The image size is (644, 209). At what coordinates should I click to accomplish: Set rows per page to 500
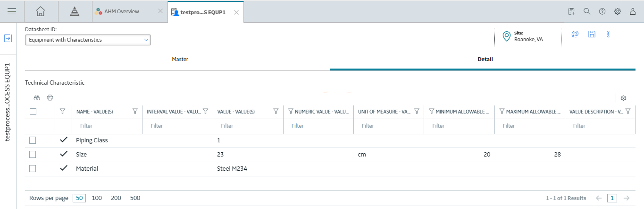135,198
